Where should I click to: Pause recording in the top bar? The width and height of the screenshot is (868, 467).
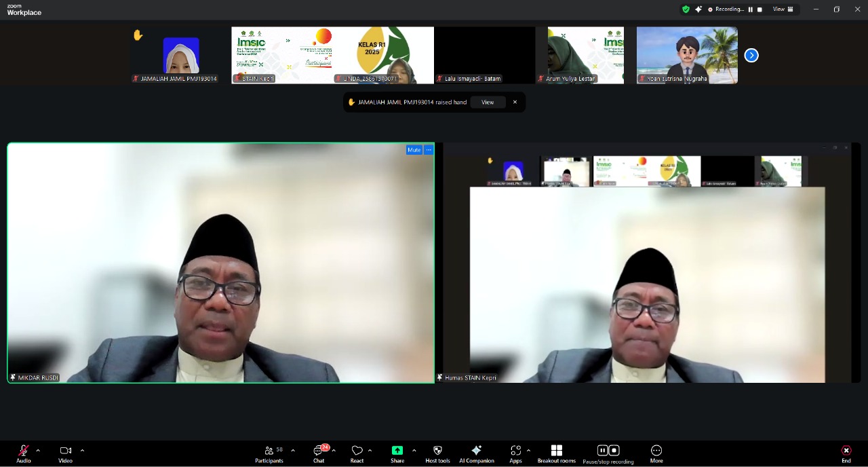(x=751, y=10)
